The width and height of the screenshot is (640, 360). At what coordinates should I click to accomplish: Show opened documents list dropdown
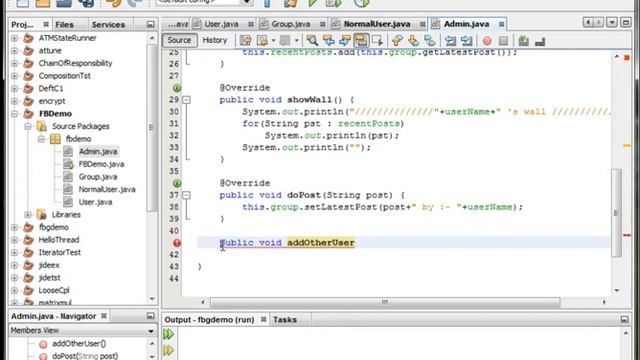[611, 22]
